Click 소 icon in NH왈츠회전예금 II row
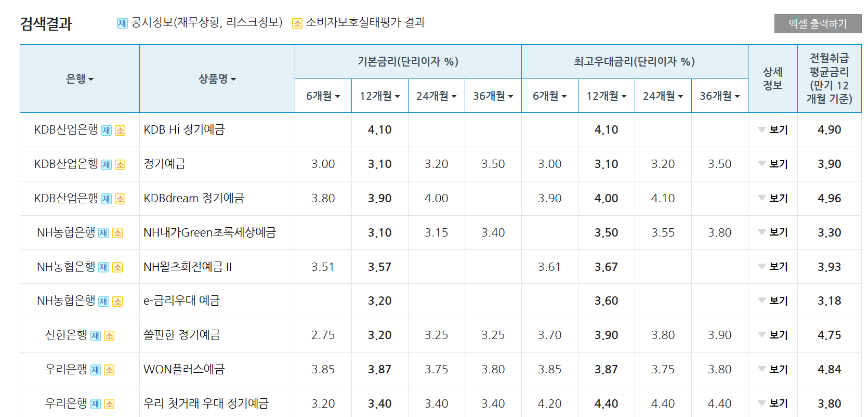Viewport: 868px width, 417px height. (x=117, y=267)
